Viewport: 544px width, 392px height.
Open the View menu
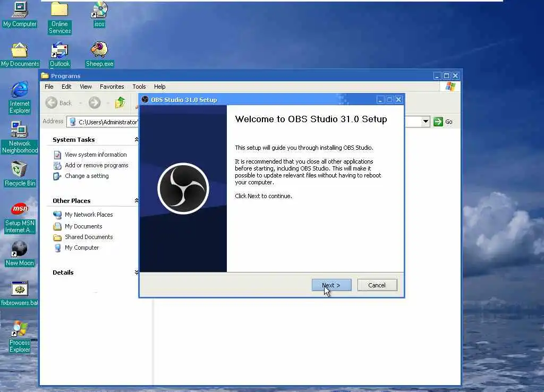[86, 87]
